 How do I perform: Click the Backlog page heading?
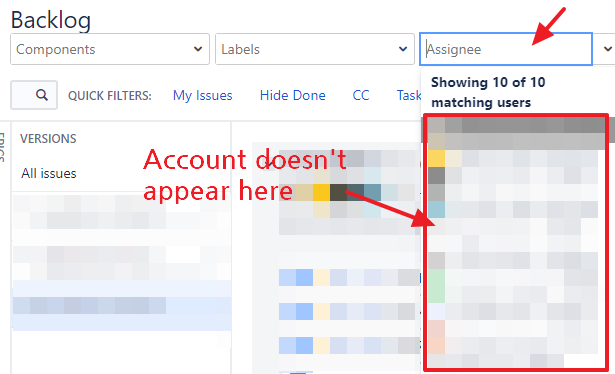coord(51,20)
